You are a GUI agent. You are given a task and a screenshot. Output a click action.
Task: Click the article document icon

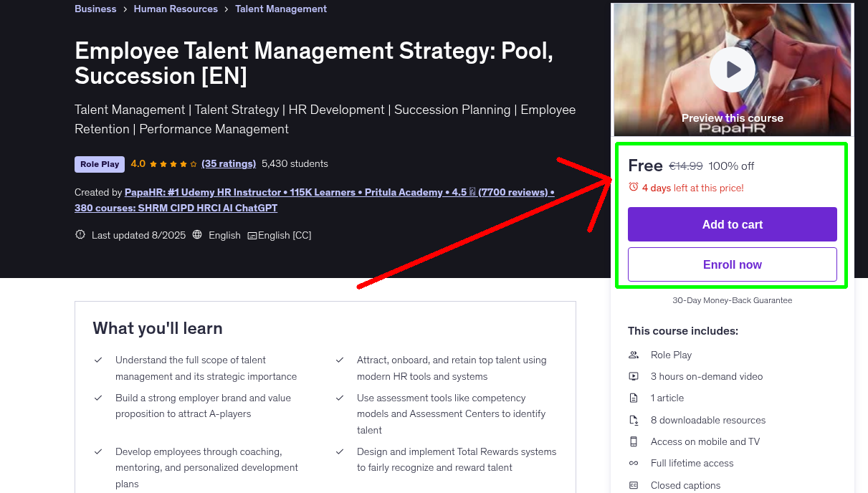click(634, 398)
